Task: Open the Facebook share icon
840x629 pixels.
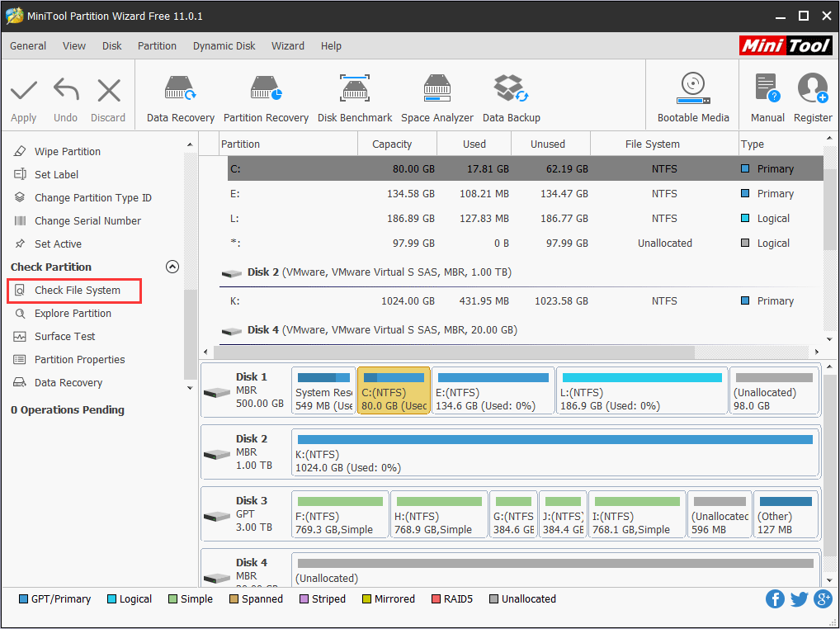Action: (775, 599)
